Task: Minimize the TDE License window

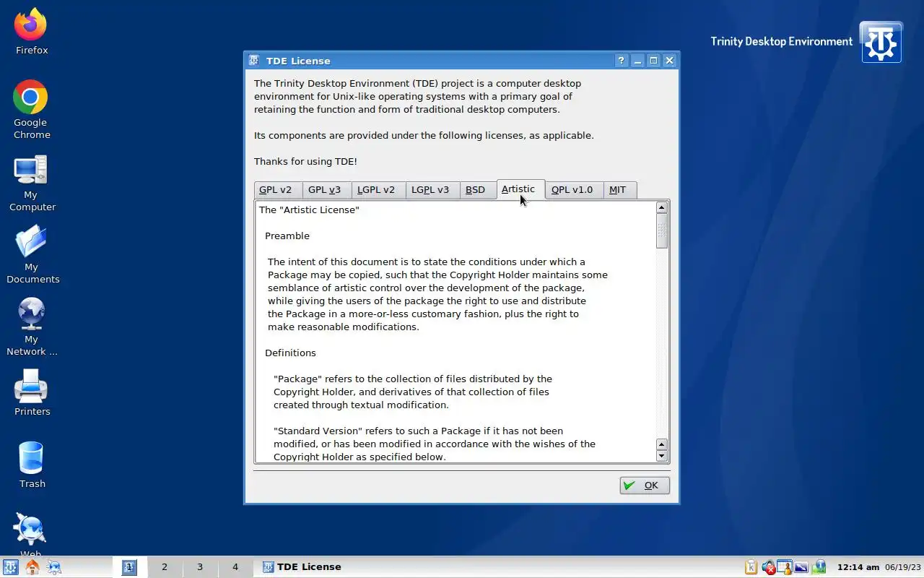Action: tap(637, 61)
